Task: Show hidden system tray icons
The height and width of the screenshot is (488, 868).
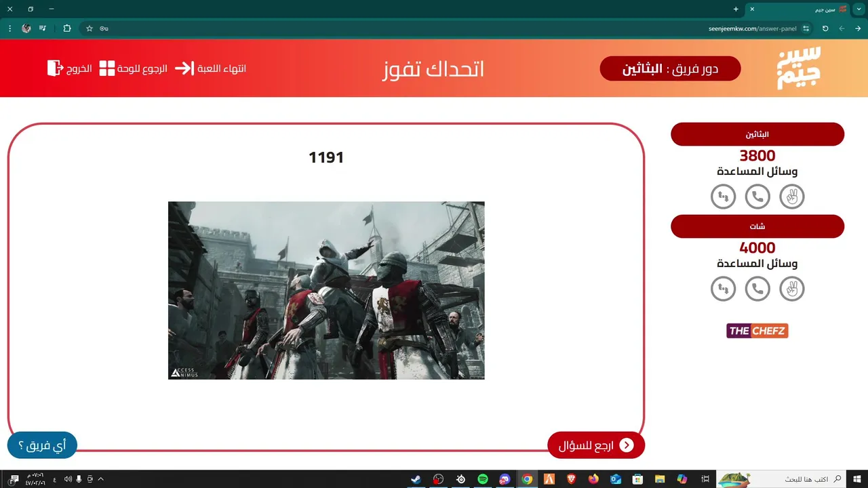Action: [x=101, y=479]
